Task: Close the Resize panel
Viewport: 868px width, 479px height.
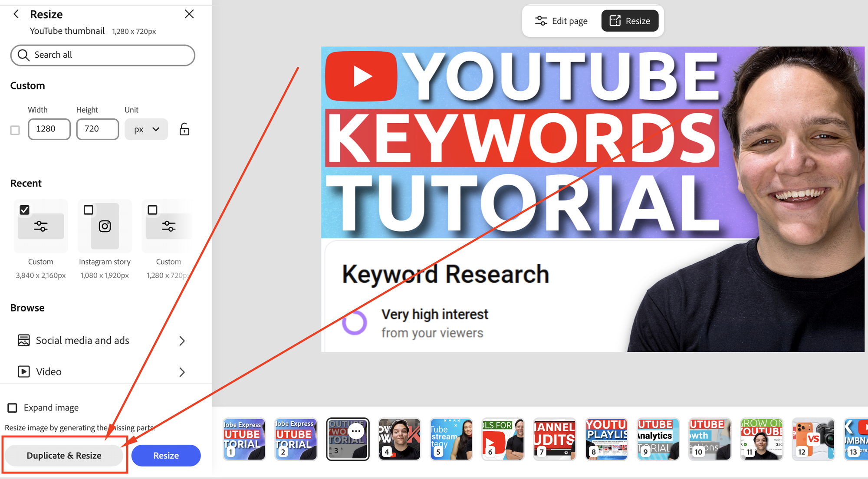Action: [x=189, y=14]
